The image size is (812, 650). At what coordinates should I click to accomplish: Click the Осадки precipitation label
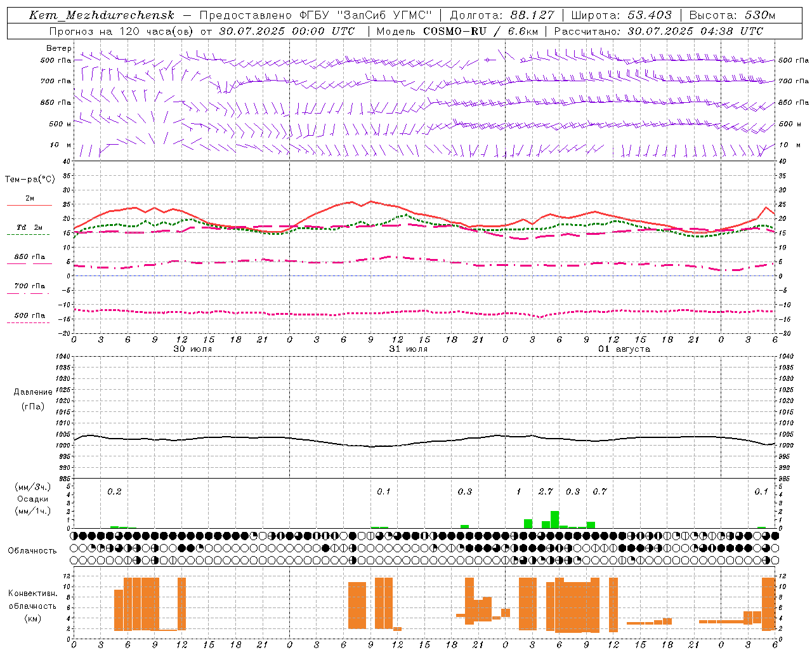(33, 499)
